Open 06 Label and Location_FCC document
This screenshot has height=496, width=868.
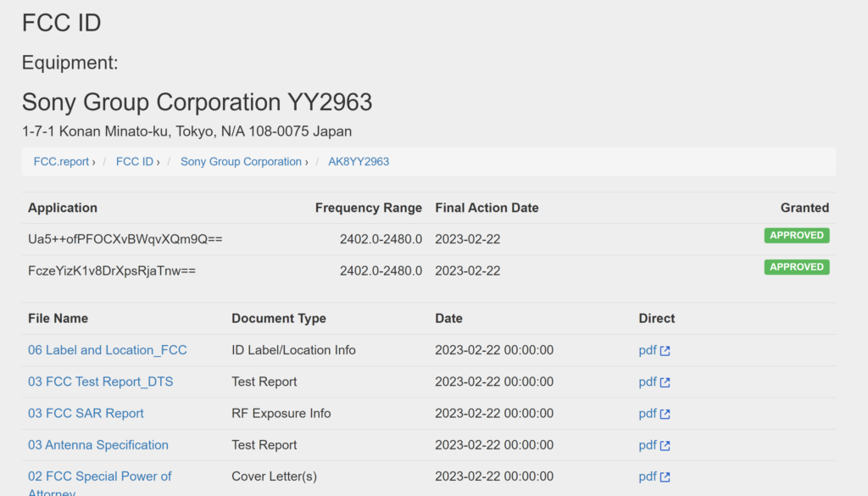pyautogui.click(x=107, y=350)
